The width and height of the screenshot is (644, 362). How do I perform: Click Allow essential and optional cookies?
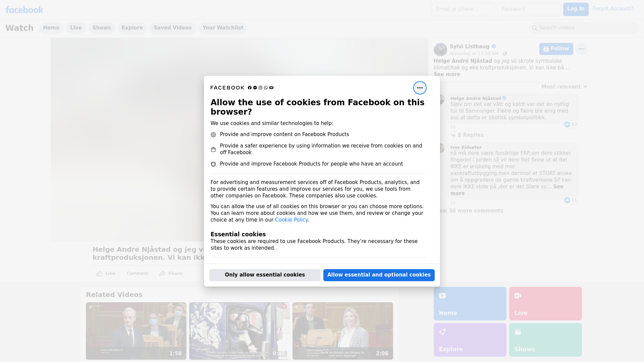379,275
